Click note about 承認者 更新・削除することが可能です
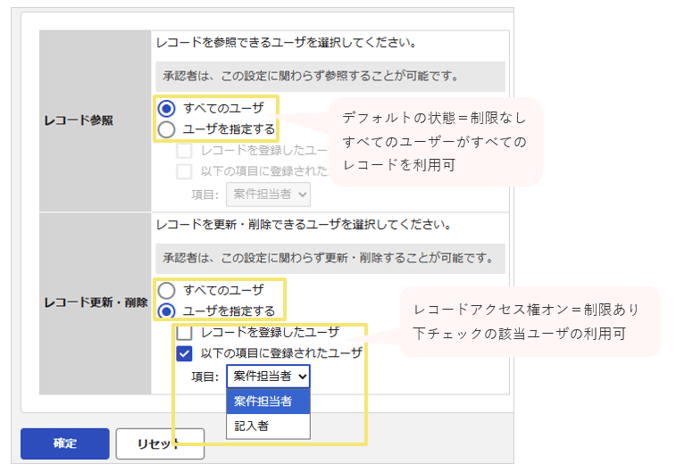676x472 pixels. pos(330,258)
